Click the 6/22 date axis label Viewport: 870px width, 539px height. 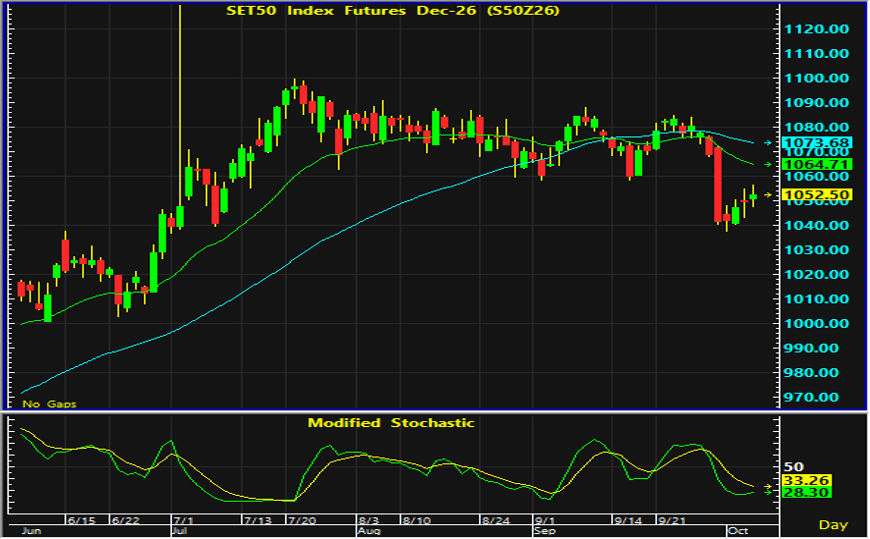(125, 521)
